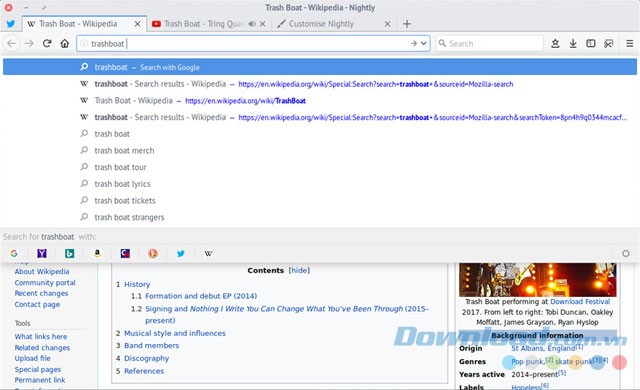Switch to the Trash Boat YouTube tab
The height and width of the screenshot is (390, 640).
coord(198,24)
